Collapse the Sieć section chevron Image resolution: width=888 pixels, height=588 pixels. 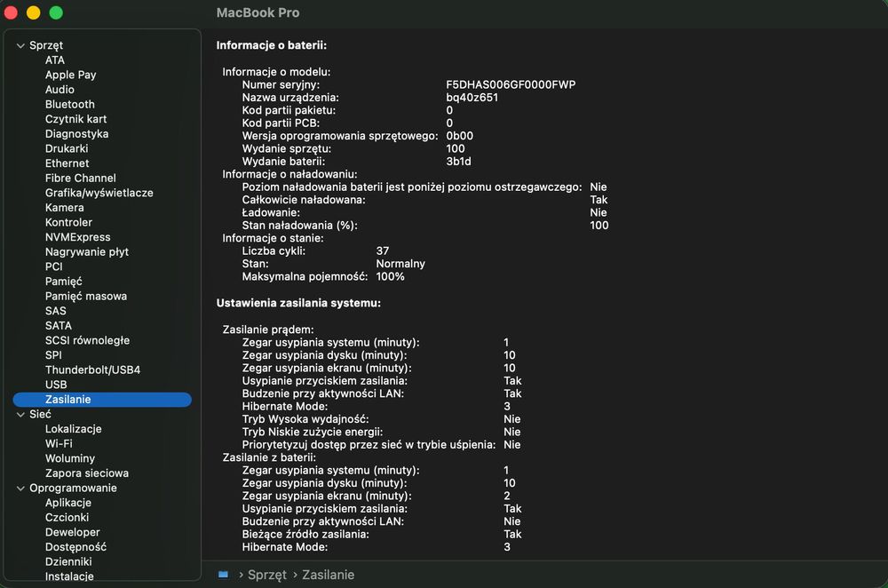click(20, 414)
